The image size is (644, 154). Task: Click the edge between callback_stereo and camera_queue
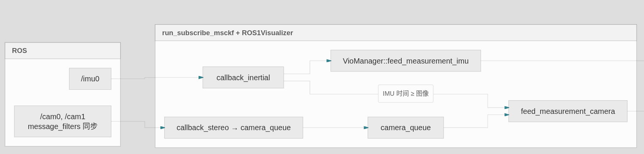[334, 128]
